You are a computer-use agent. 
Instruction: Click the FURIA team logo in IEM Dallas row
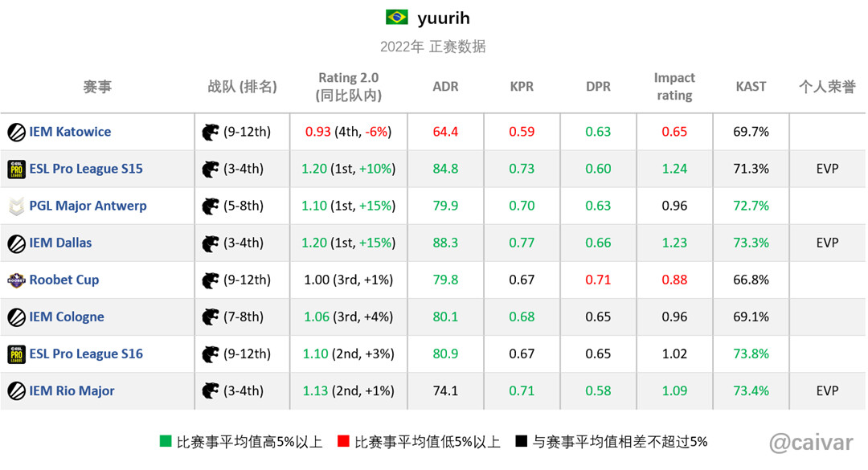click(x=211, y=243)
